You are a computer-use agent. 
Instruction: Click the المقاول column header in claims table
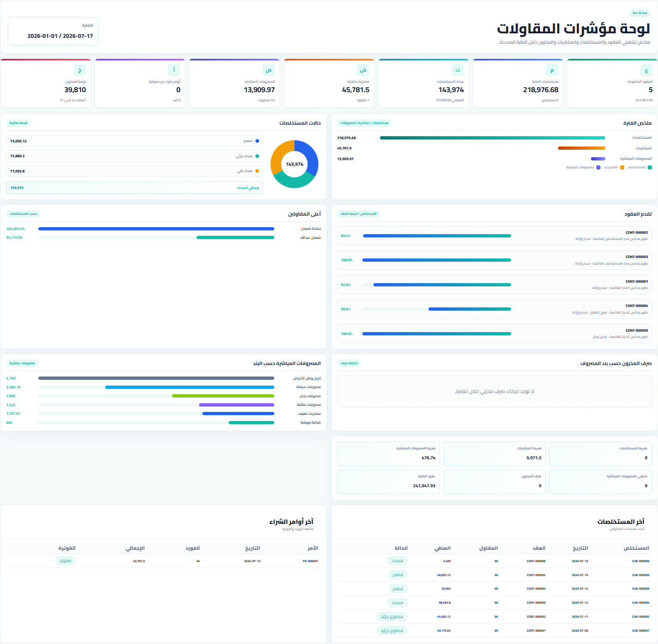coord(489,548)
